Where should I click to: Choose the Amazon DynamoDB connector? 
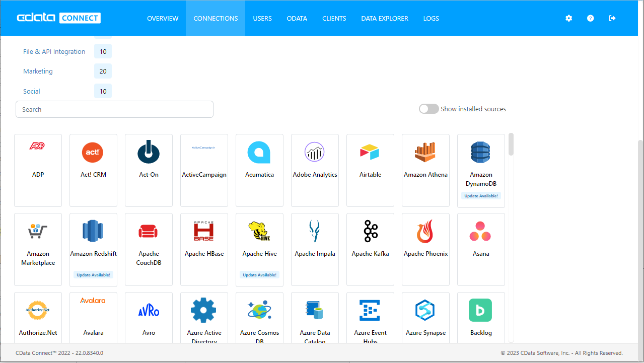481,170
